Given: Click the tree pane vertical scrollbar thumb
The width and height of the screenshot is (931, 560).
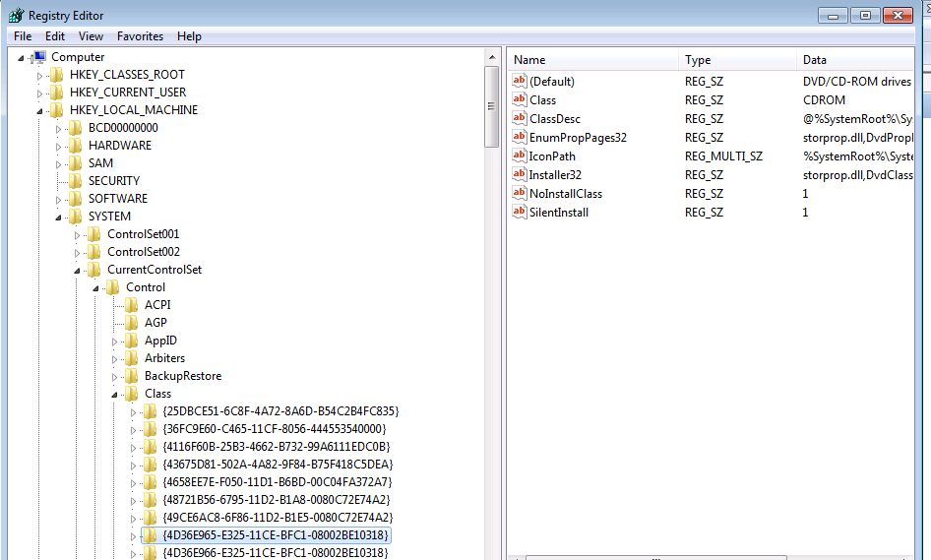Looking at the screenshot, I should pyautogui.click(x=492, y=106).
